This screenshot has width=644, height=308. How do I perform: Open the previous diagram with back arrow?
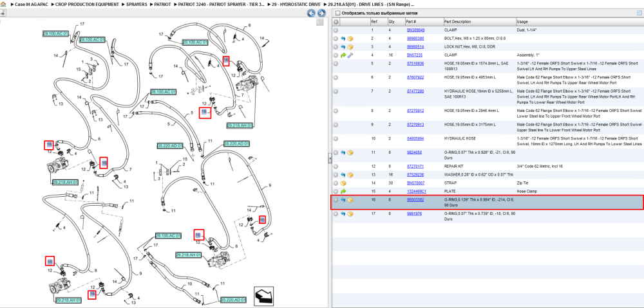click(x=311, y=13)
